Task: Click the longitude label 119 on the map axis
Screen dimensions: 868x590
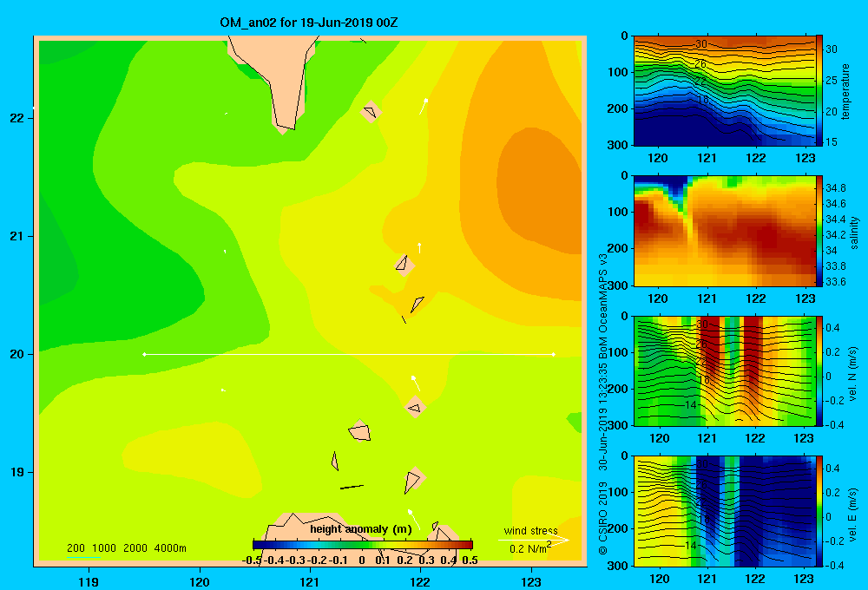Action: click(89, 581)
